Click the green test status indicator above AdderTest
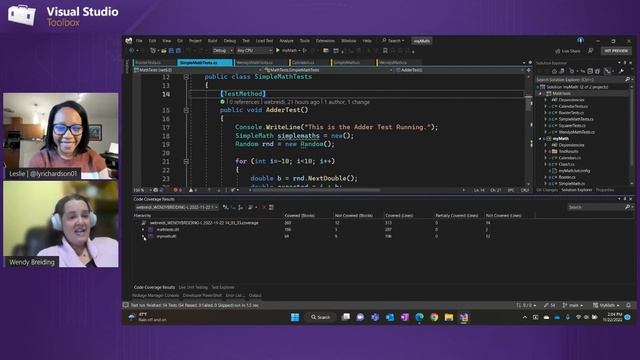Viewport: 640px width, 360px height. [222, 102]
